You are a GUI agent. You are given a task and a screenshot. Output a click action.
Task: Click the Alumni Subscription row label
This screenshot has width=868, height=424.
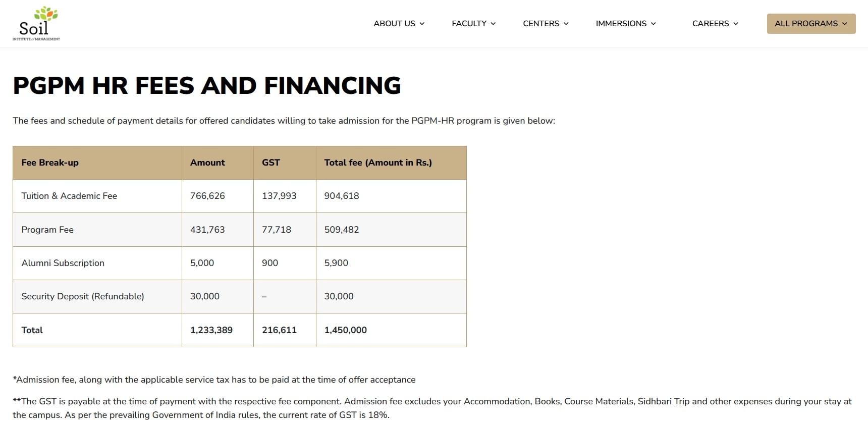tap(63, 263)
